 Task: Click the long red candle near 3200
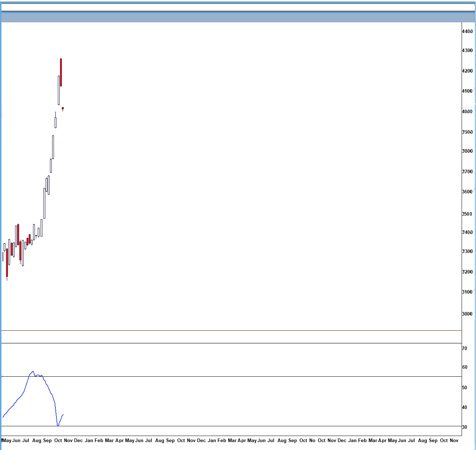[7, 262]
